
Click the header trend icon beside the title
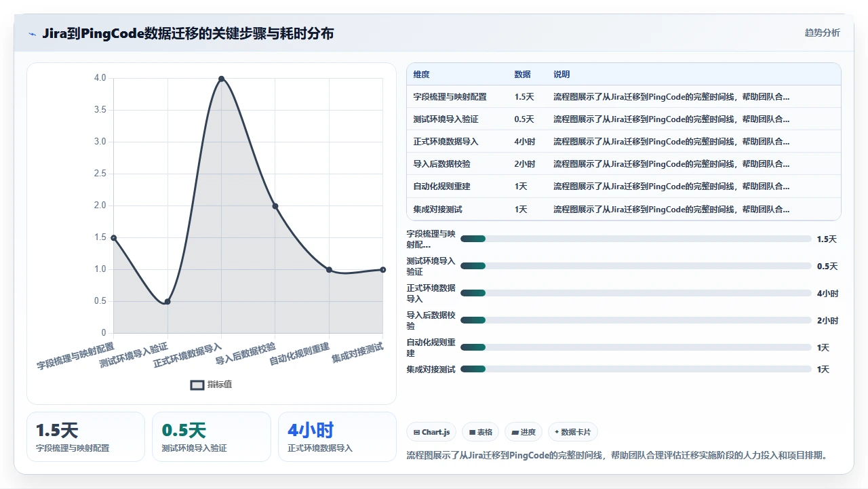pos(32,34)
